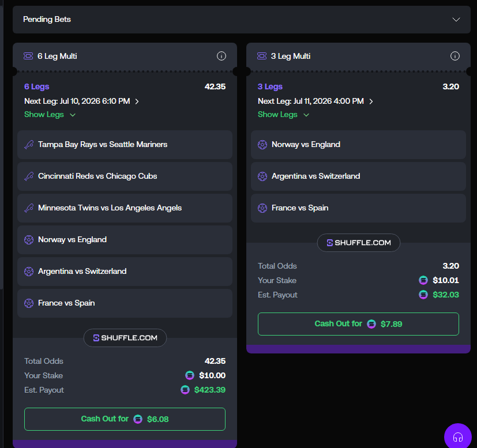The width and height of the screenshot is (477, 448).
Task: Click soccer icon for Argentina vs Switzerland in 3 Leg Multi
Action: tap(262, 176)
